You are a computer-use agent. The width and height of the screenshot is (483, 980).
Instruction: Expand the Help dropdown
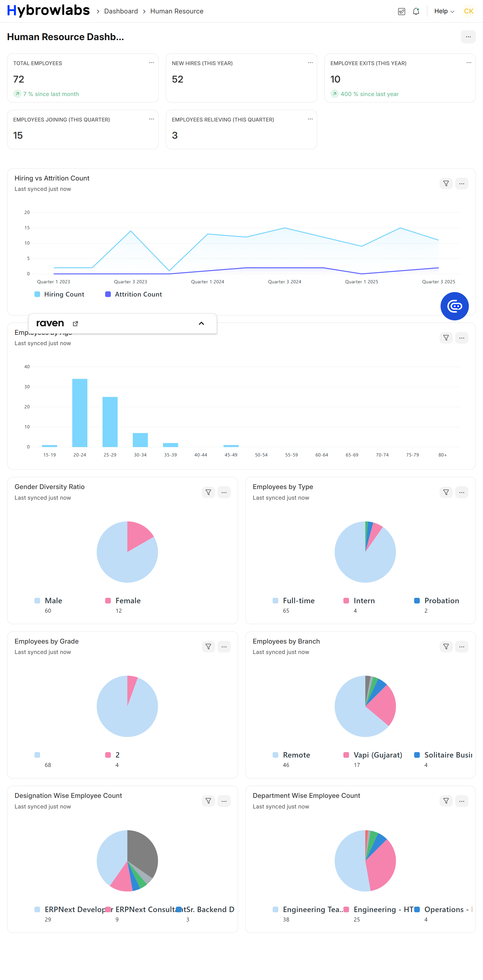point(444,11)
